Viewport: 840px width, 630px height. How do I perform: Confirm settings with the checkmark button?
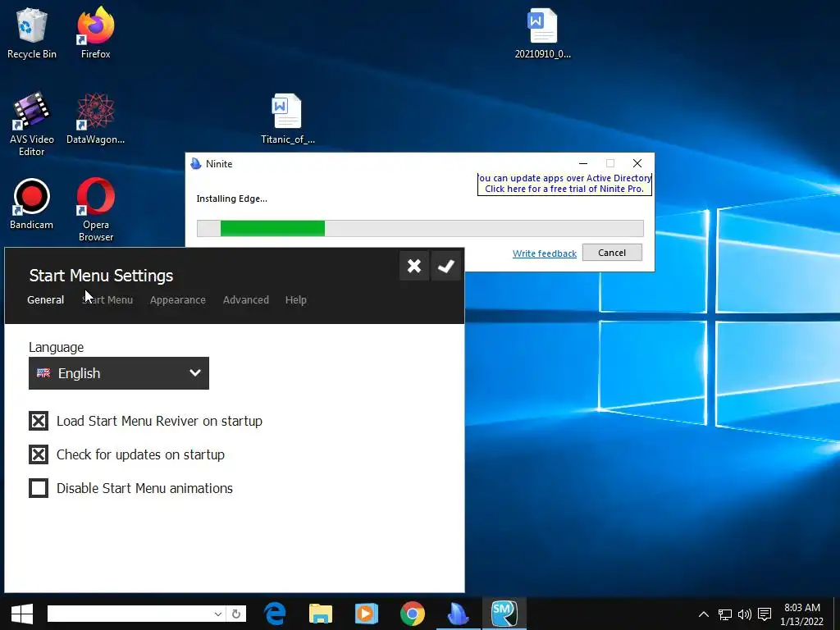coord(445,266)
